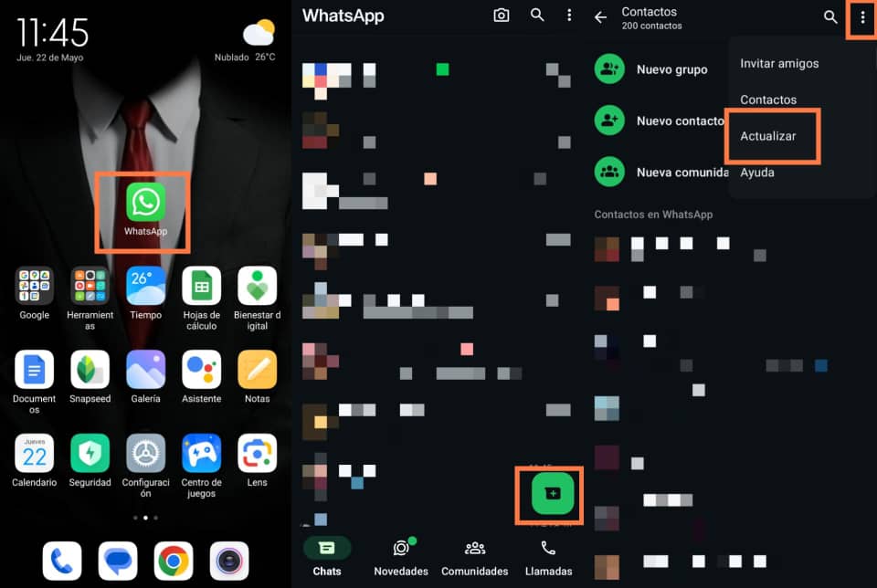Tap the '200 contactos' subtitle
This screenshot has width=877, height=588.
651,26
